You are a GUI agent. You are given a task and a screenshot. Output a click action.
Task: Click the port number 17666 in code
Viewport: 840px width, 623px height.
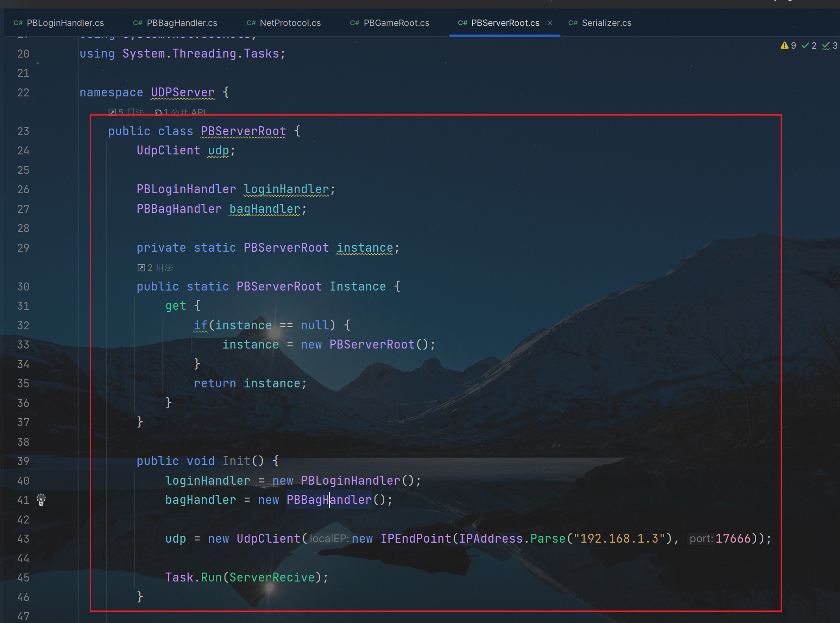(733, 539)
